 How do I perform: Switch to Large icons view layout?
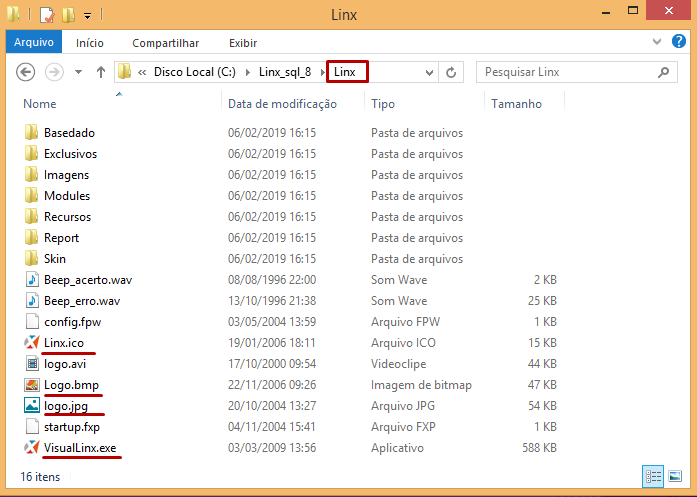pos(675,476)
